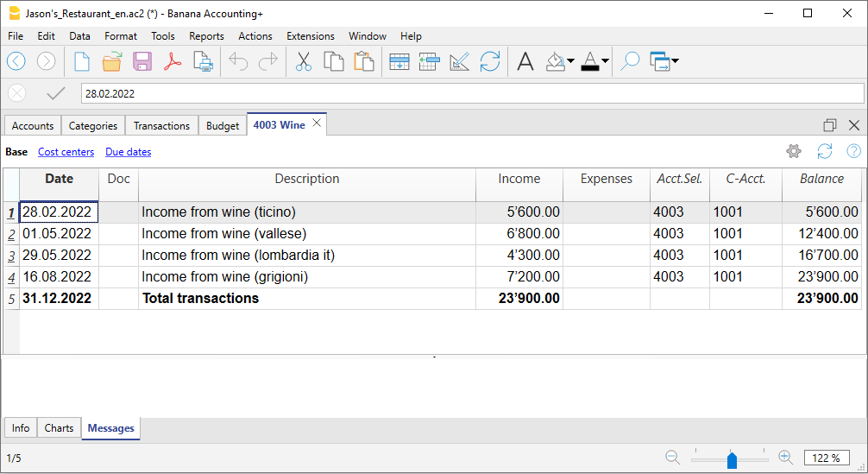The width and height of the screenshot is (868, 474).
Task: Open the Find magnifier tool
Action: click(x=630, y=61)
